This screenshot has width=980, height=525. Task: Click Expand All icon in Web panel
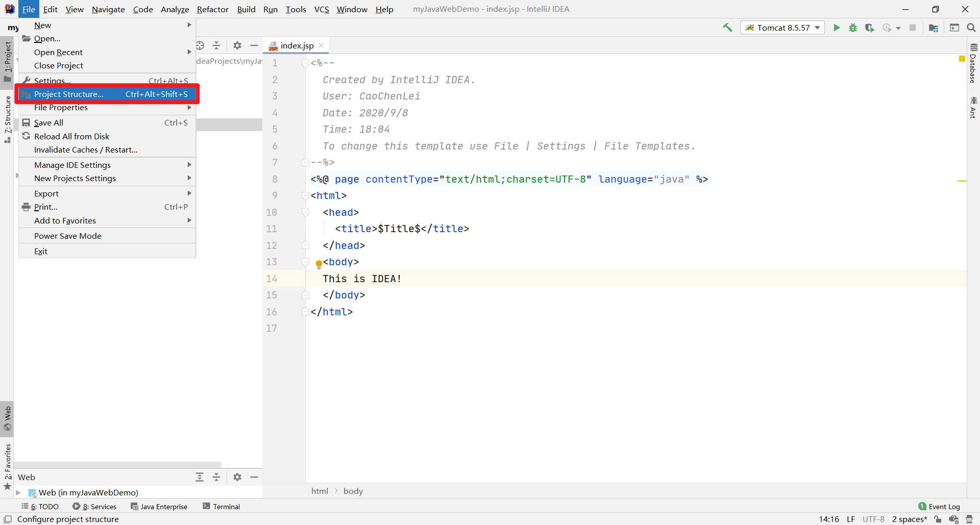[200, 477]
